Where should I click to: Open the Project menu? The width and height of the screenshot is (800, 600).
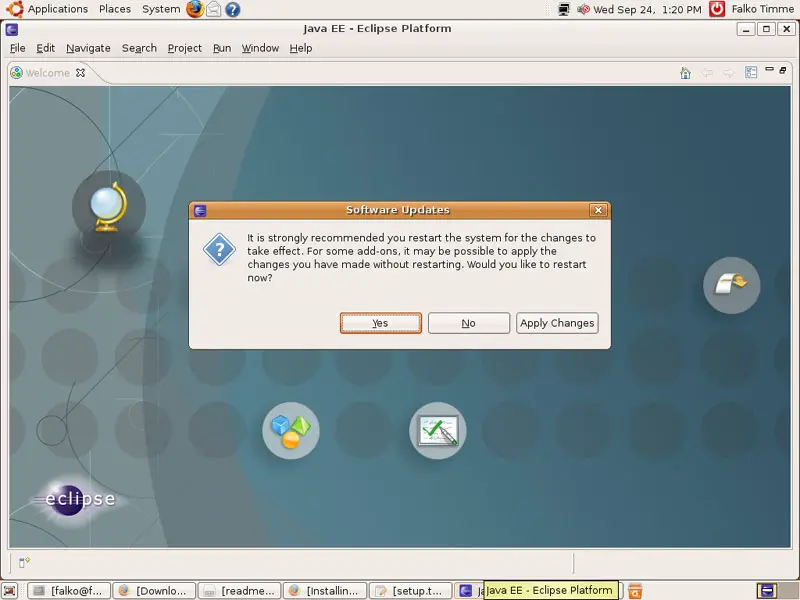click(185, 48)
